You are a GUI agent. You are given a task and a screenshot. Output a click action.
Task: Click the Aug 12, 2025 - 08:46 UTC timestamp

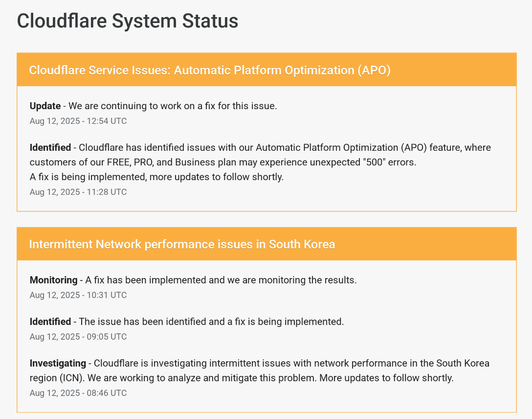(x=78, y=393)
